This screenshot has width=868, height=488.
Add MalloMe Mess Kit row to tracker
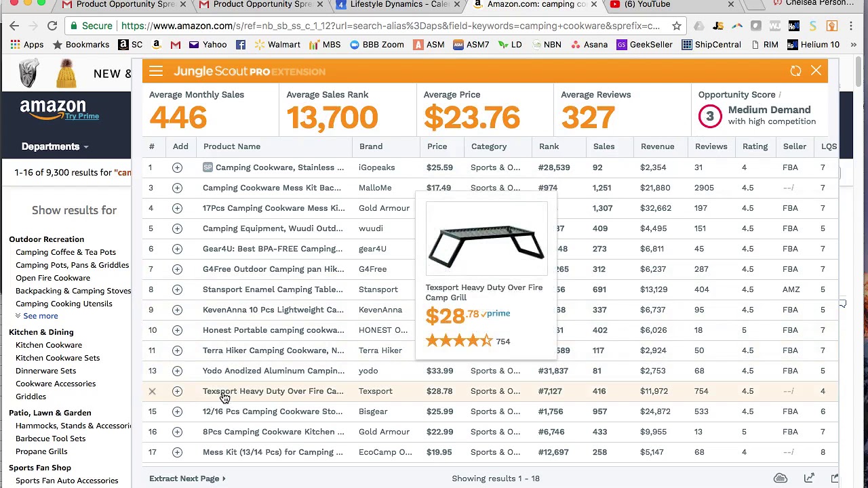[x=177, y=188]
